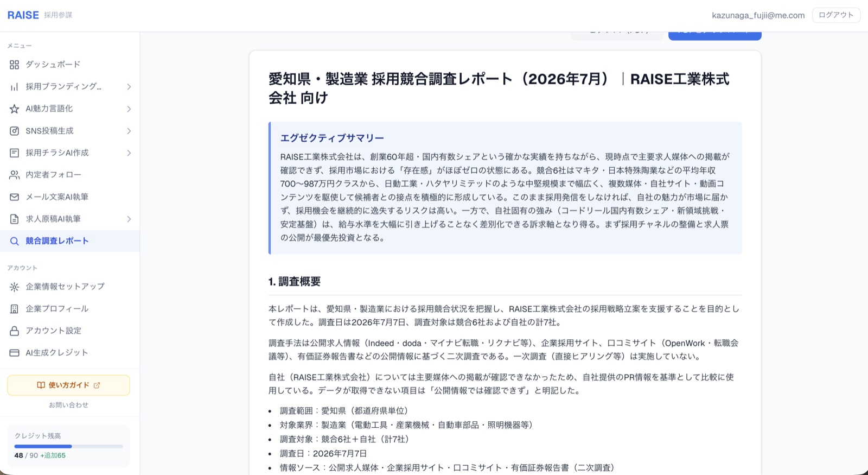
Task: Expand the SNS投稿生成 submenu chevron
Action: tap(129, 131)
